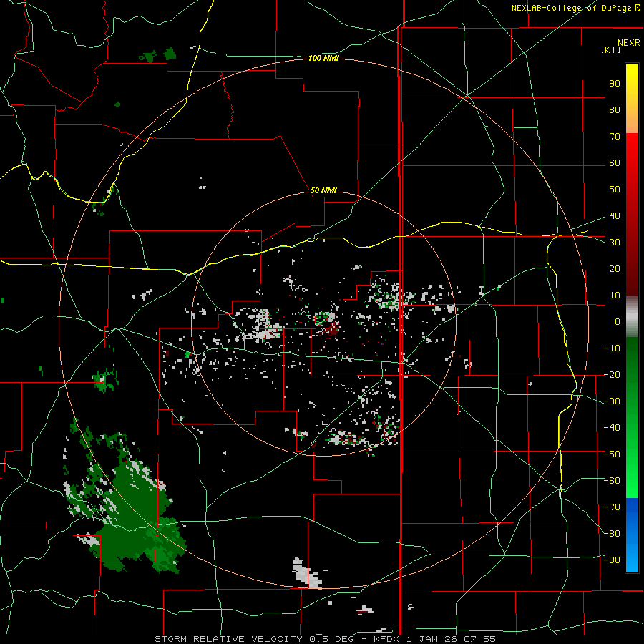Click the 0.5 DEG elevation text

[x=336, y=639]
